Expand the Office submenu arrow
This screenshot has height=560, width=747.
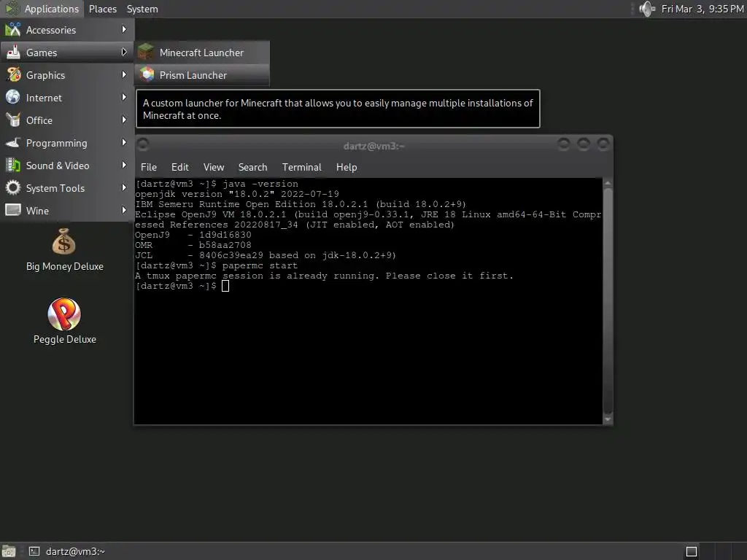pyautogui.click(x=124, y=120)
